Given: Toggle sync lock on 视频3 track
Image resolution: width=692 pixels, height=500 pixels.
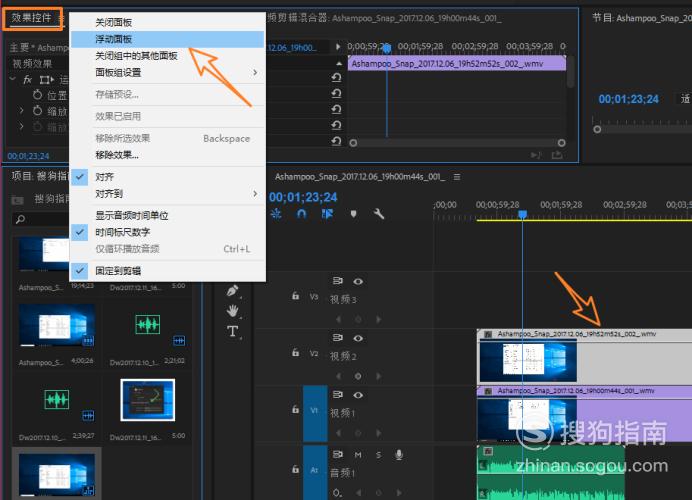Looking at the screenshot, I should tap(338, 281).
